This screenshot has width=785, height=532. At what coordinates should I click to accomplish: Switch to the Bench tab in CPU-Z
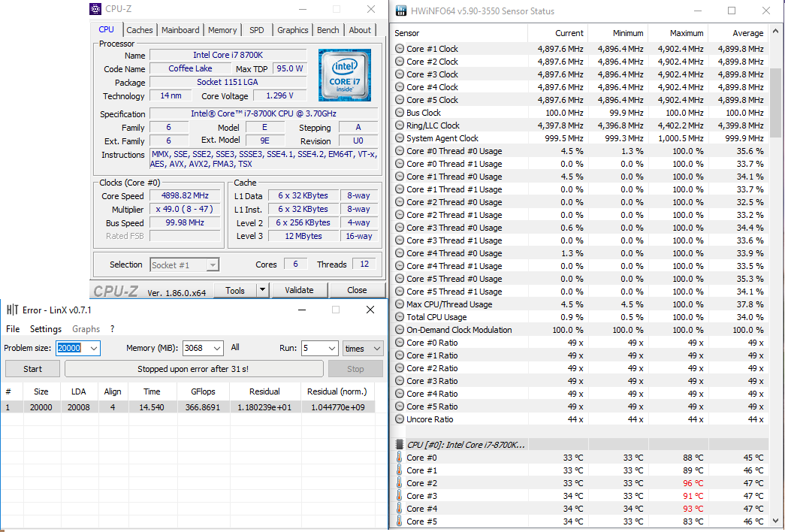(x=328, y=30)
